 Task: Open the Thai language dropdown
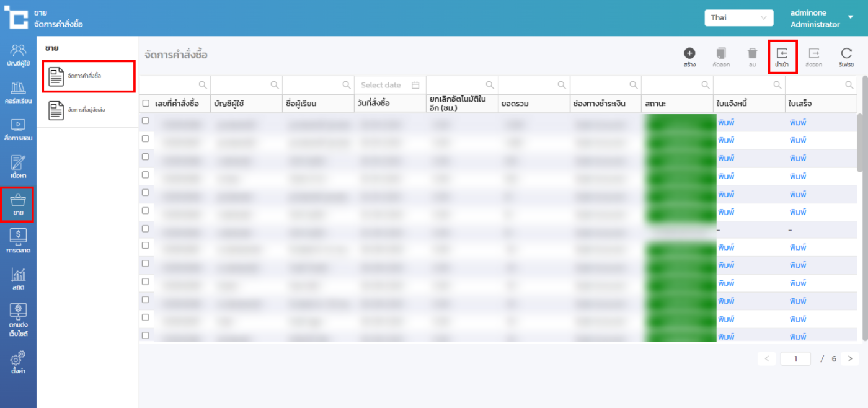pos(738,17)
